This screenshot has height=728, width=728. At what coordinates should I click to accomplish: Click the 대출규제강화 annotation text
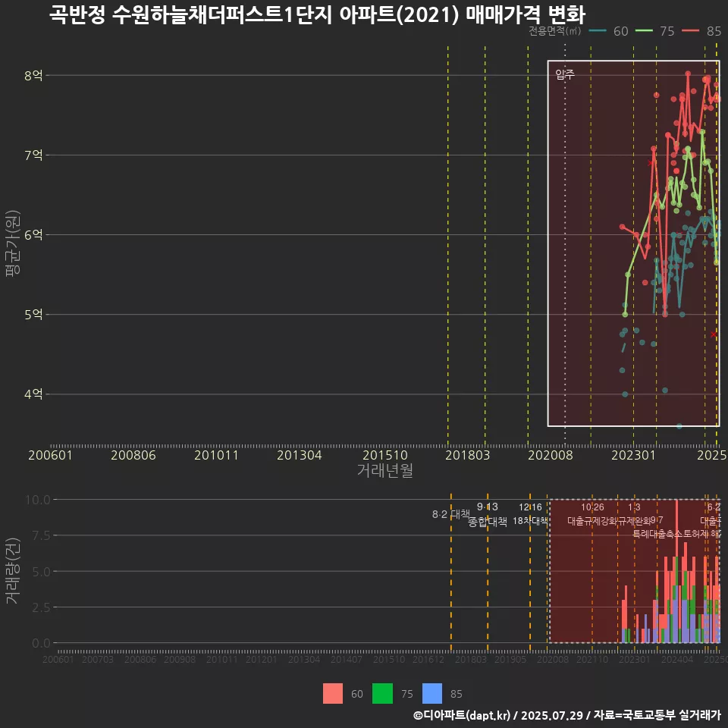pos(592,521)
